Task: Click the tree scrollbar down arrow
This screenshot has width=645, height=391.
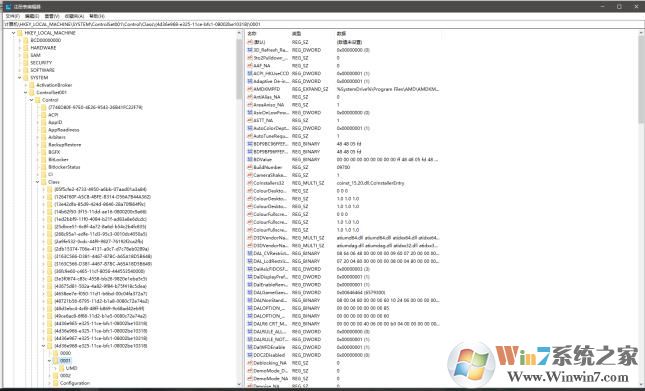Action: [239, 384]
